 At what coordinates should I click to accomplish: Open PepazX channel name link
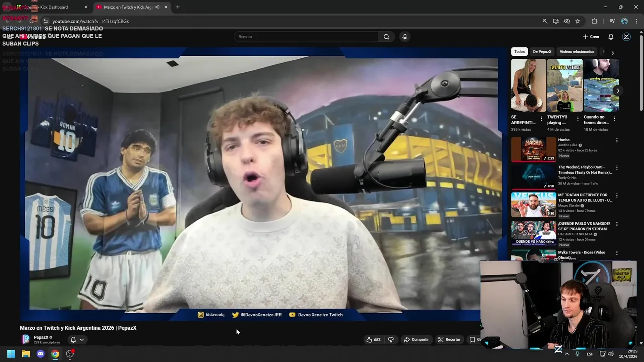coord(41,337)
